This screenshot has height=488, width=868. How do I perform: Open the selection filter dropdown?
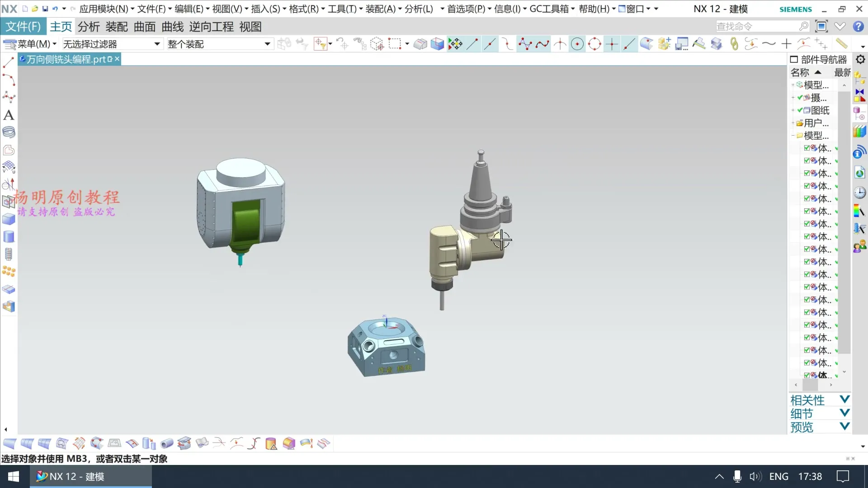pos(157,44)
